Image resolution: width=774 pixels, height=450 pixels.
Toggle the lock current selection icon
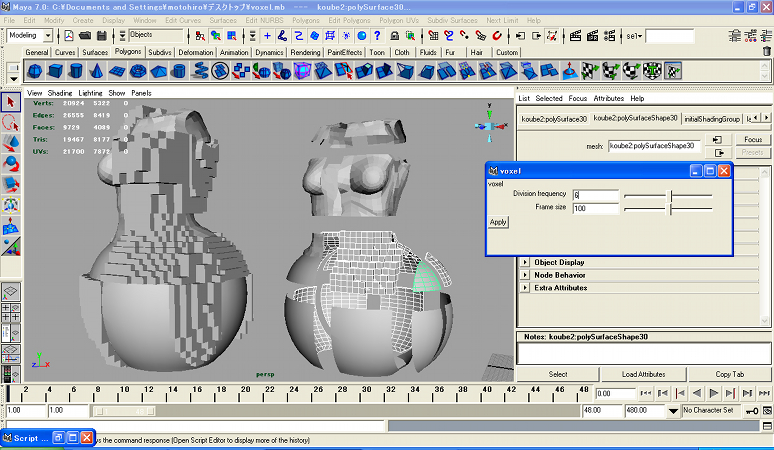point(394,36)
